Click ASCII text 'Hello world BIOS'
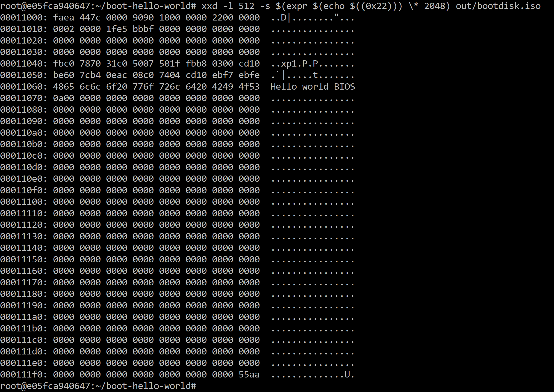 [x=313, y=87]
